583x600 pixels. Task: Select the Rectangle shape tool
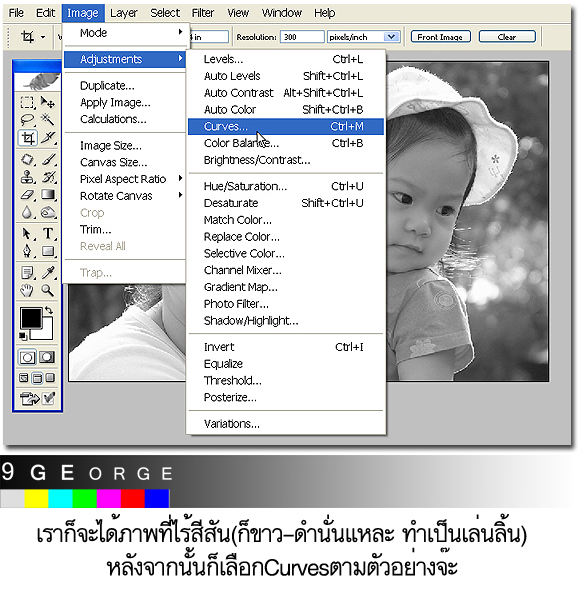tap(48, 251)
